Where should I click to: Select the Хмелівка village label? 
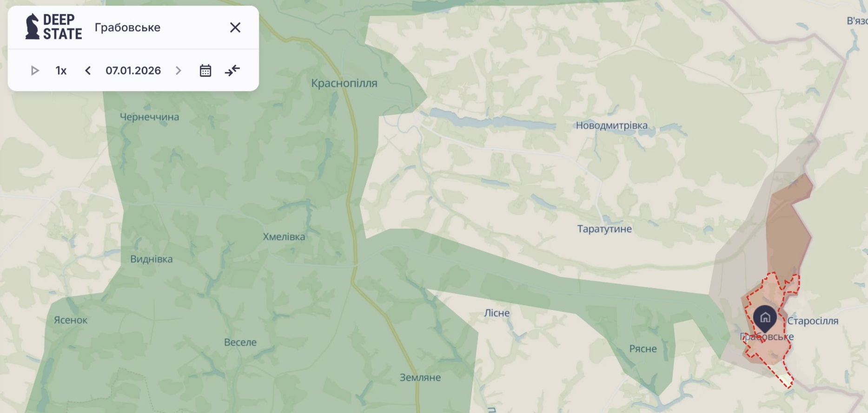pos(284,236)
